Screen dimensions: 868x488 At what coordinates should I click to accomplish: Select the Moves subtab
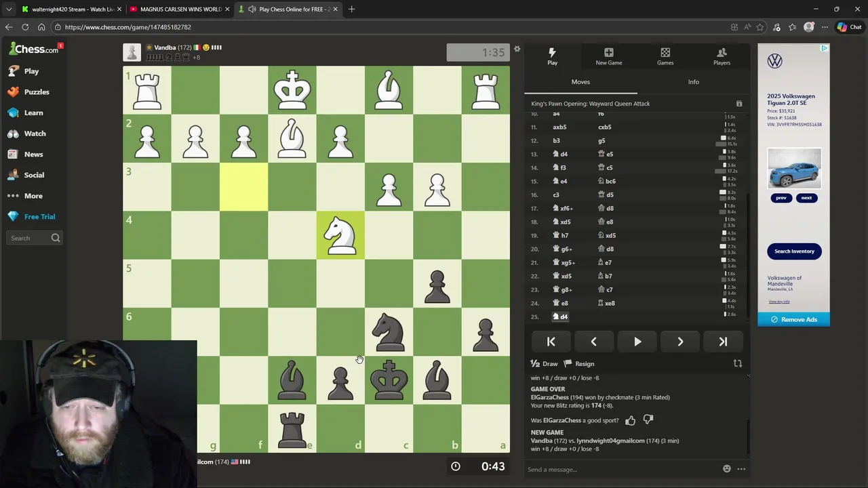[x=580, y=82]
